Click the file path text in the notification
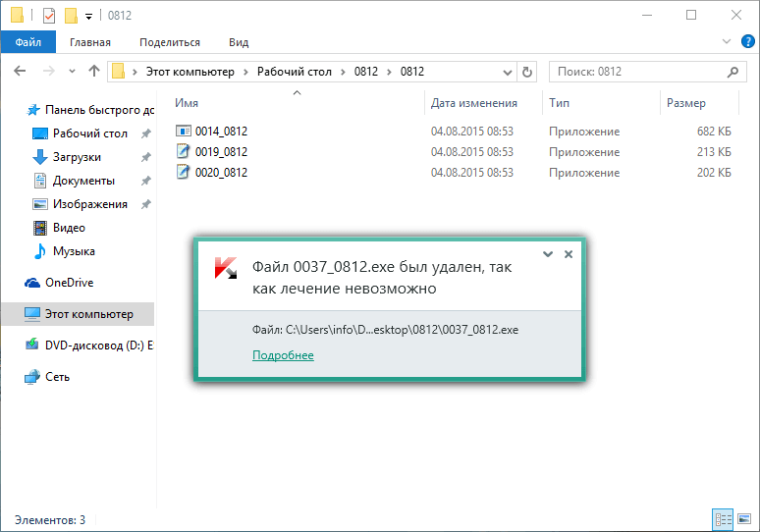Viewport: 760px width, 532px height. 385,330
